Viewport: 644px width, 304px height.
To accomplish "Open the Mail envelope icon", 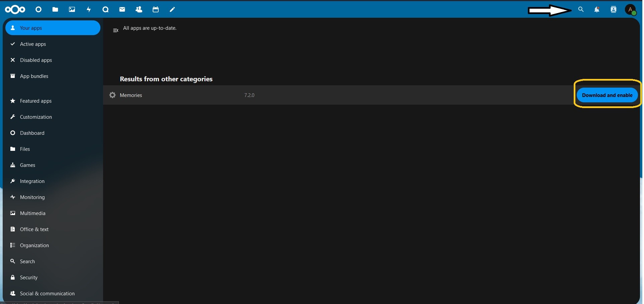I will [122, 10].
